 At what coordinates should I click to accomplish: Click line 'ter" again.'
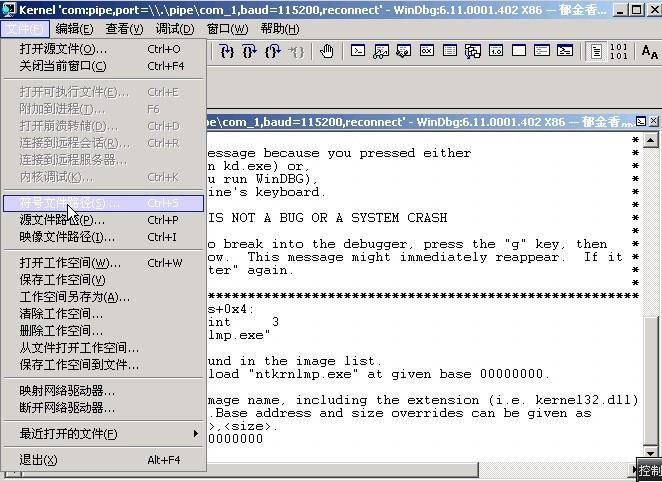coord(250,270)
